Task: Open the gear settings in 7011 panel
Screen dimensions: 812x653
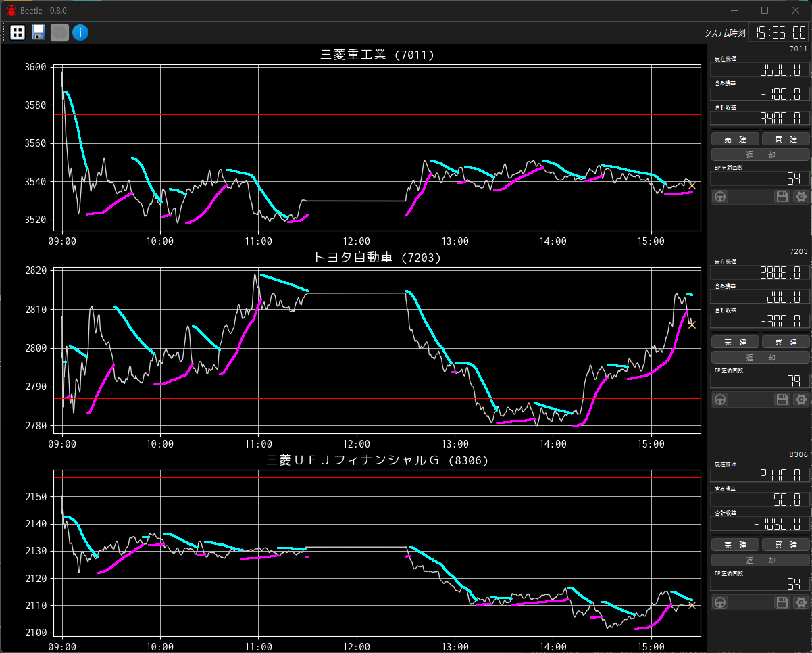Action: 801,197
